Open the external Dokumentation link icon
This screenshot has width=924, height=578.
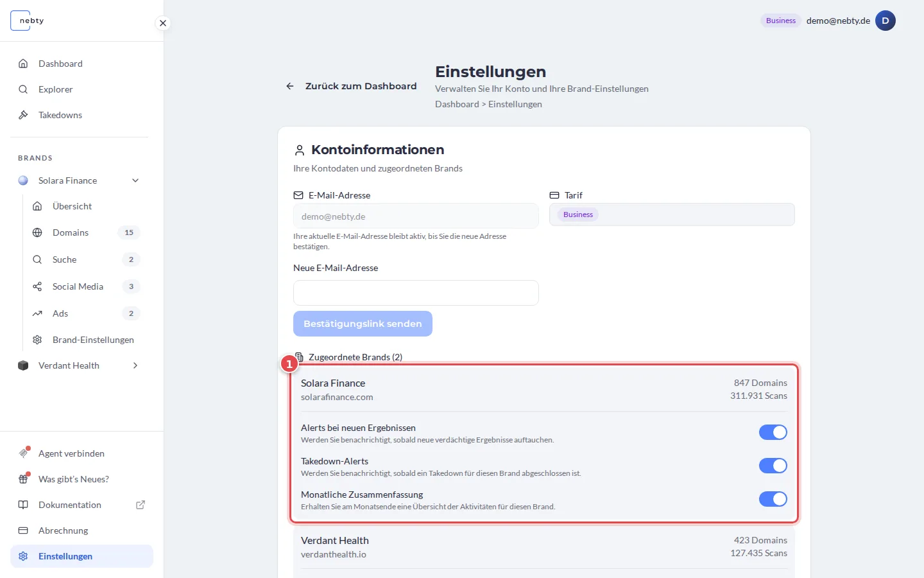click(x=141, y=505)
